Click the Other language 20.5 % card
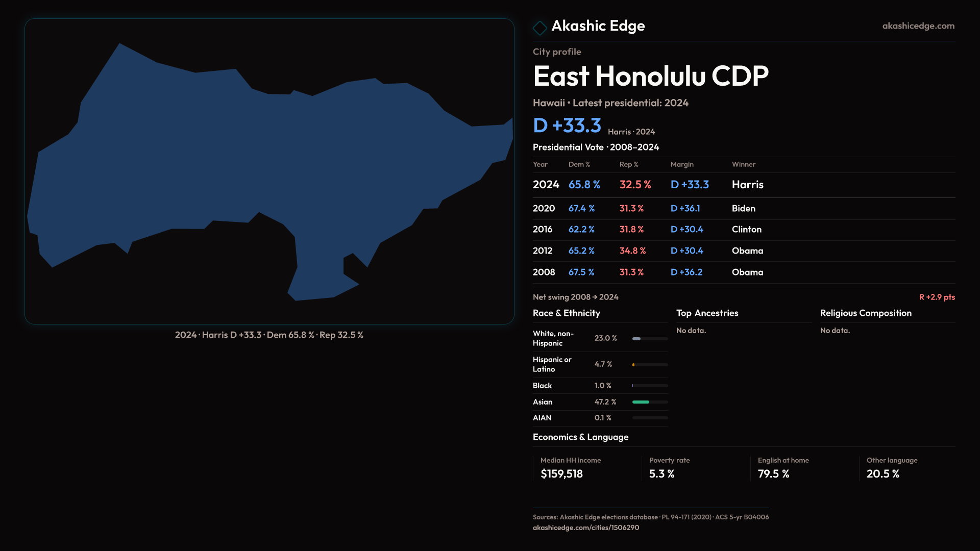Viewport: 980px width, 551px height. (x=891, y=468)
